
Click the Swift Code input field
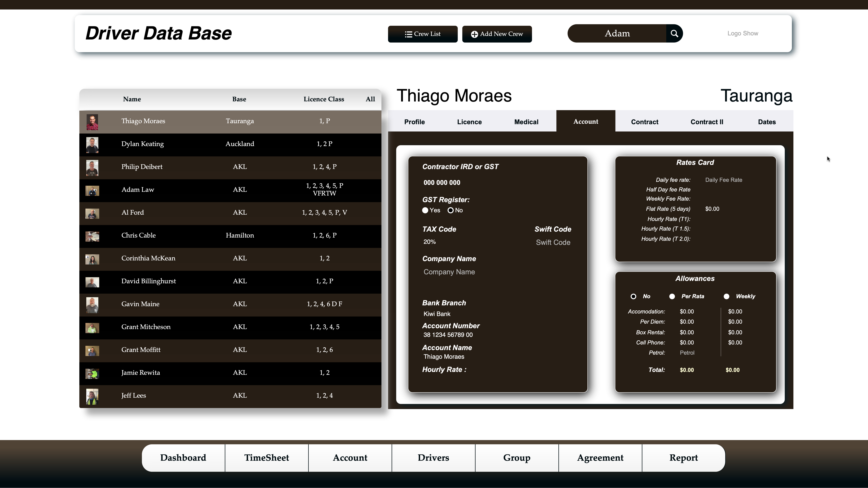(553, 242)
